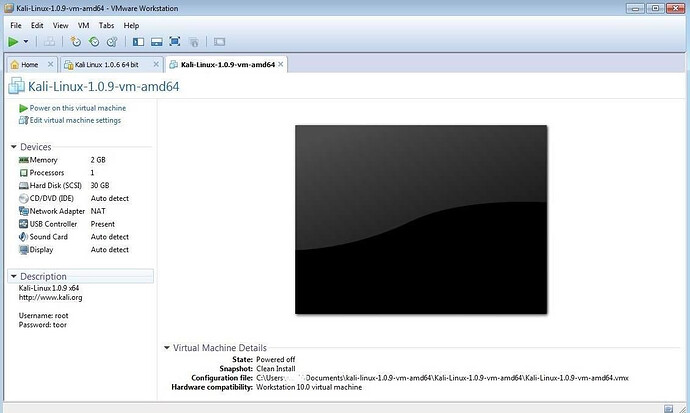Click the revert to snapshot icon
The image size is (690, 413).
click(93, 42)
